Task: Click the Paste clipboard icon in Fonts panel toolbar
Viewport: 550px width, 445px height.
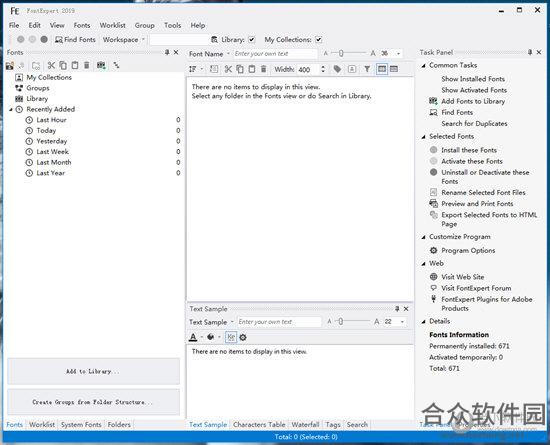Action: pyautogui.click(x=75, y=65)
